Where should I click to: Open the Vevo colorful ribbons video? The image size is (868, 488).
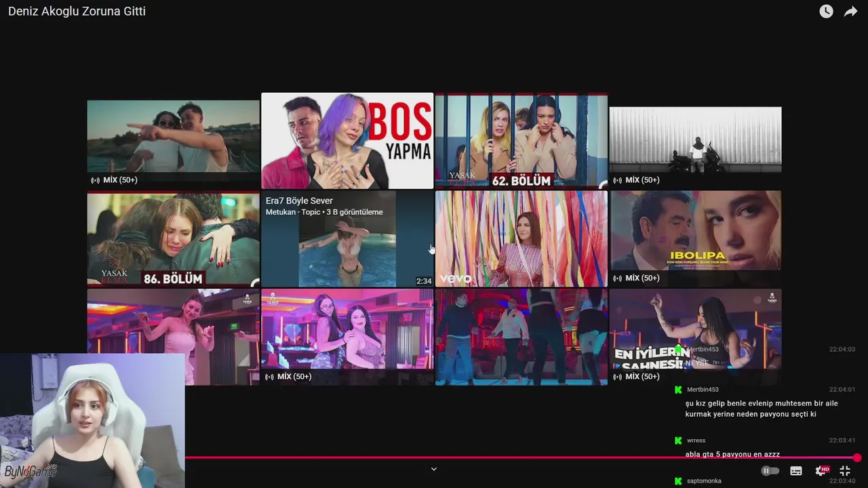pyautogui.click(x=521, y=239)
